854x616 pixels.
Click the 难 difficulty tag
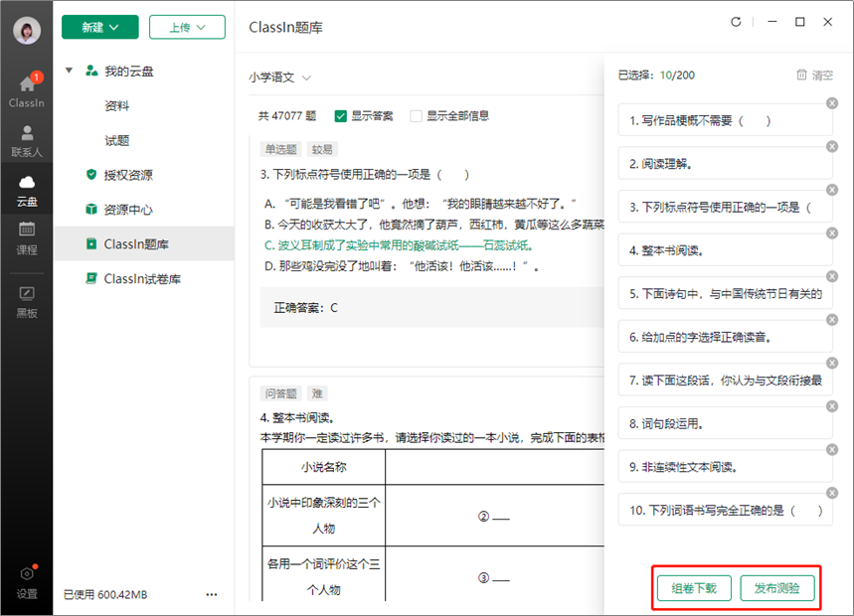pyautogui.click(x=317, y=393)
